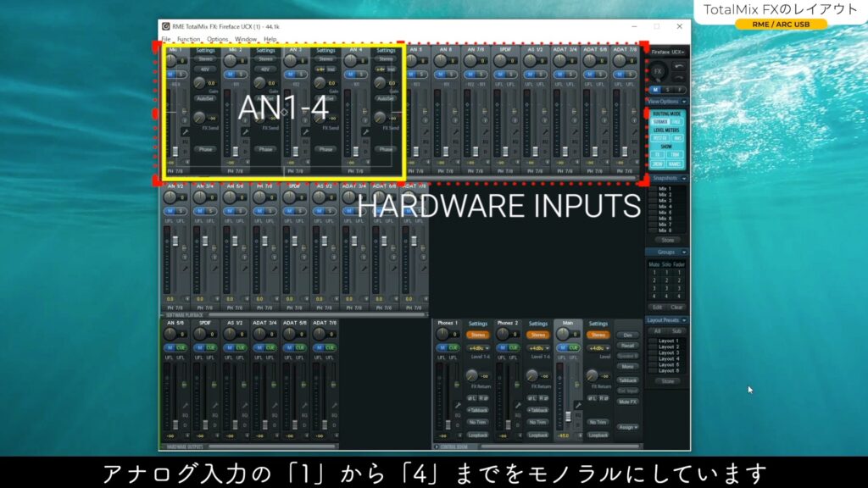The width and height of the screenshot is (868, 488).
Task: Open the Mic 2 channel wrench settings
Action: (245, 132)
